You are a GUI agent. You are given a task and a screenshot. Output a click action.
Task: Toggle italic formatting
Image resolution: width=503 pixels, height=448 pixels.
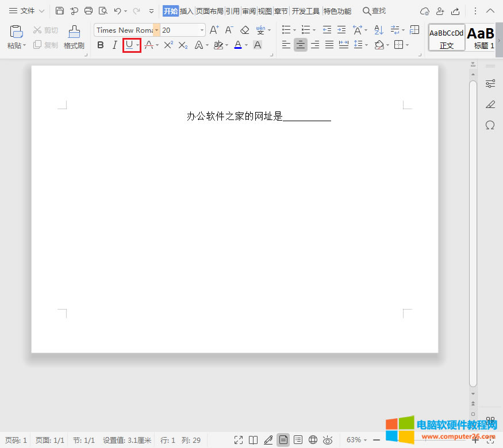[114, 45]
